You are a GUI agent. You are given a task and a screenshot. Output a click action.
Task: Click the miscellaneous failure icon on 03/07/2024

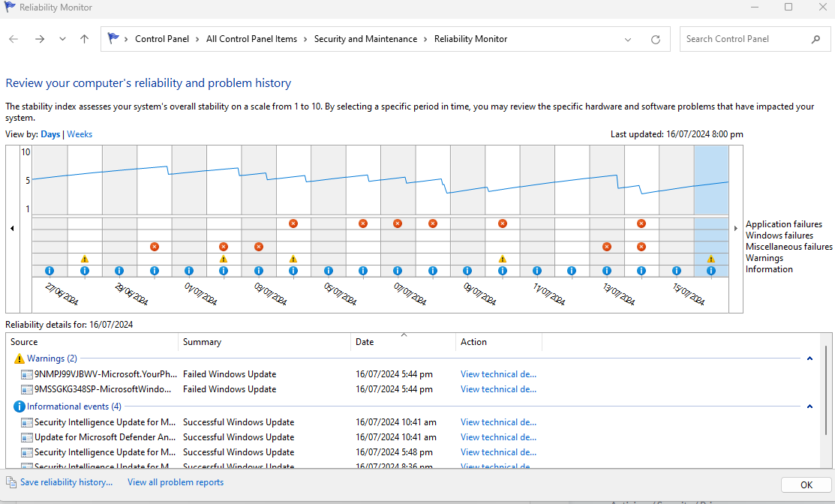(258, 247)
